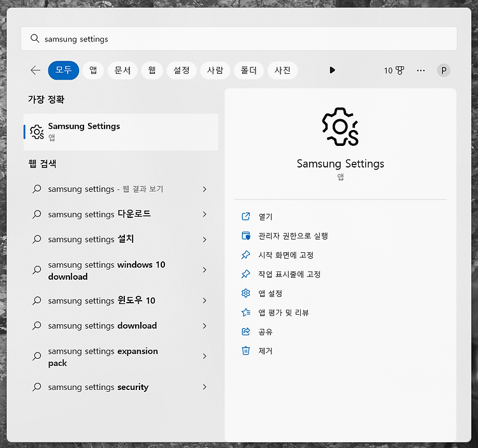The height and width of the screenshot is (448, 478).
Task: Open the Samsung Settings best match result
Action: tap(120, 132)
